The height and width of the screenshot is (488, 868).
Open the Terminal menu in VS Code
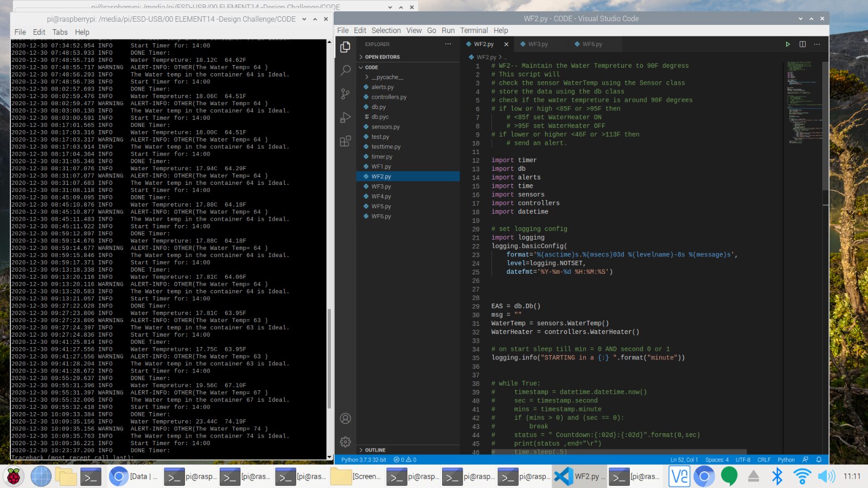click(474, 30)
